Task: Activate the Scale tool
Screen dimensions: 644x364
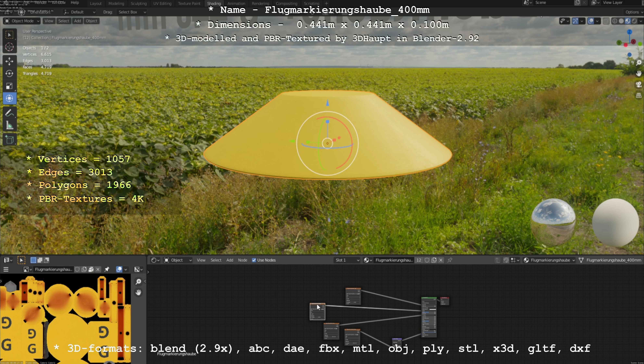Action: [9, 86]
